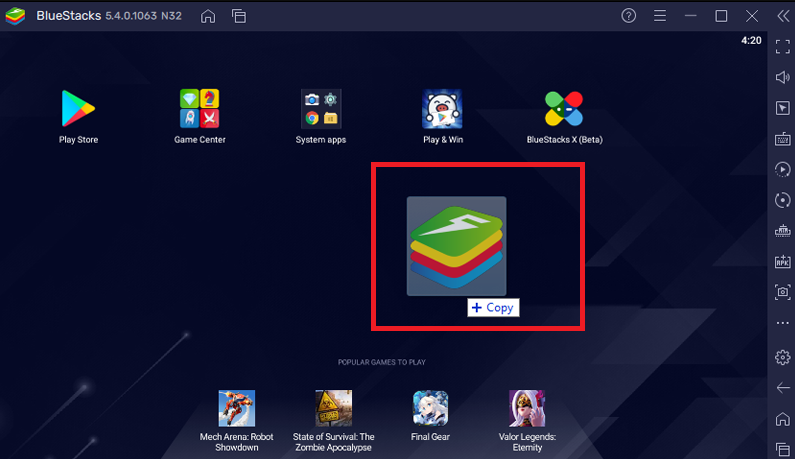Open the System apps folder

click(x=321, y=109)
